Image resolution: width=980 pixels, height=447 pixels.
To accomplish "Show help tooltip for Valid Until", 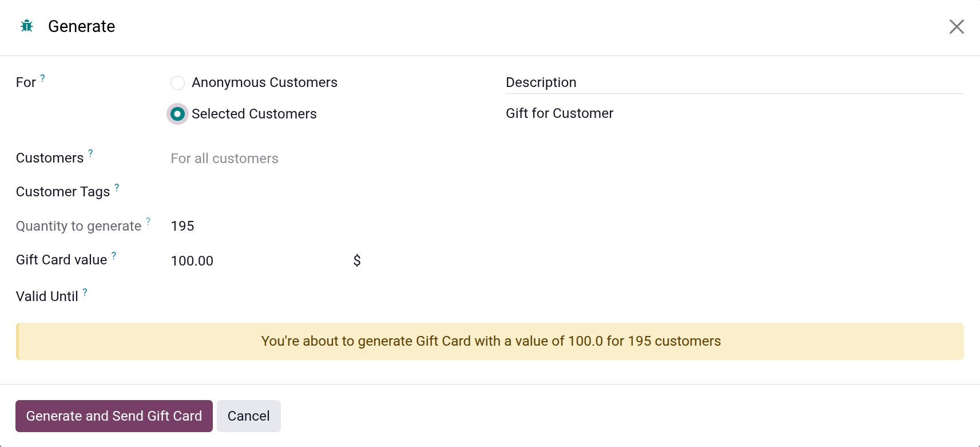I will pos(85,292).
